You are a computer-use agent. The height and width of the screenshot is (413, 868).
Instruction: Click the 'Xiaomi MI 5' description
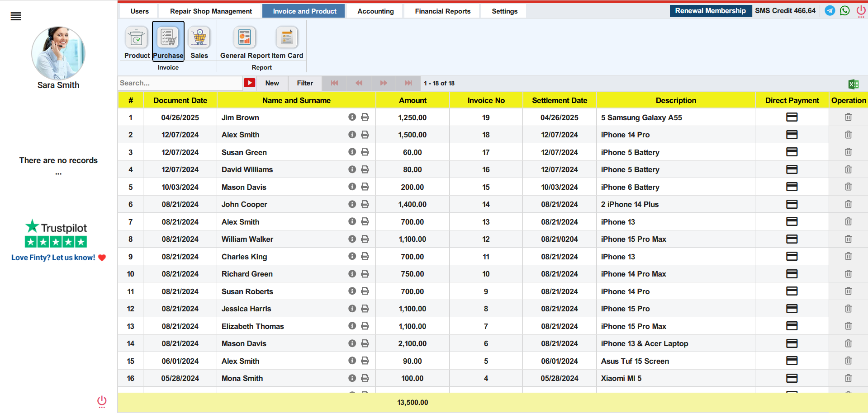pyautogui.click(x=621, y=378)
